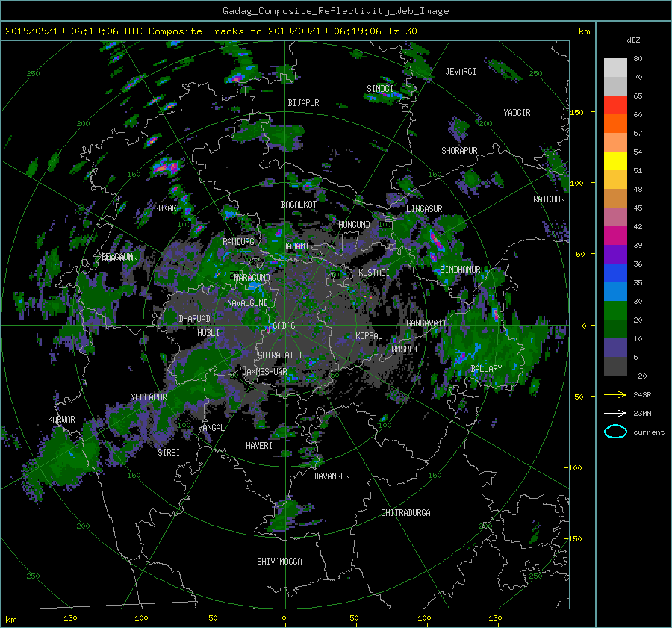This screenshot has height=628, width=672.
Task: Click the YADGIR city label
Action: point(517,113)
